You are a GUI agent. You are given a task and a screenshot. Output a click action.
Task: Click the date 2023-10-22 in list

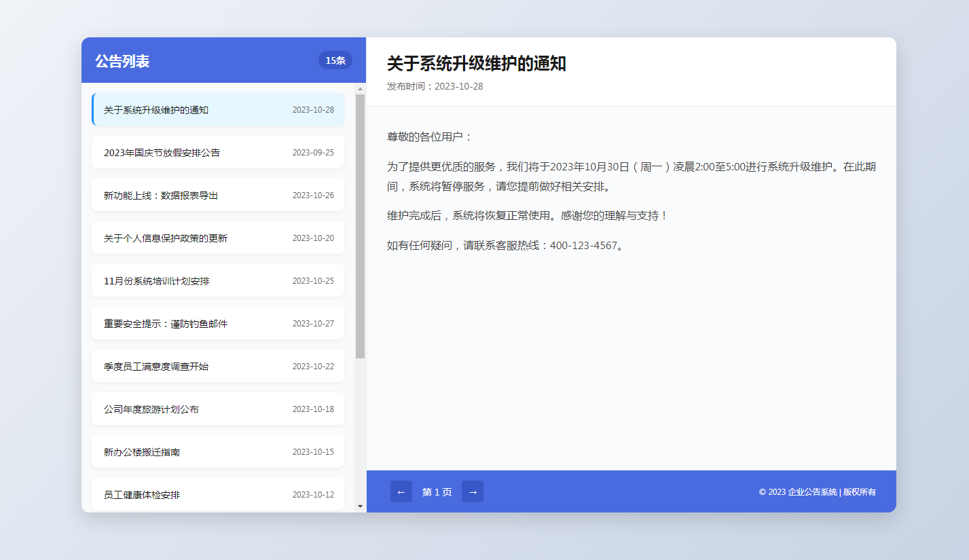tap(313, 366)
